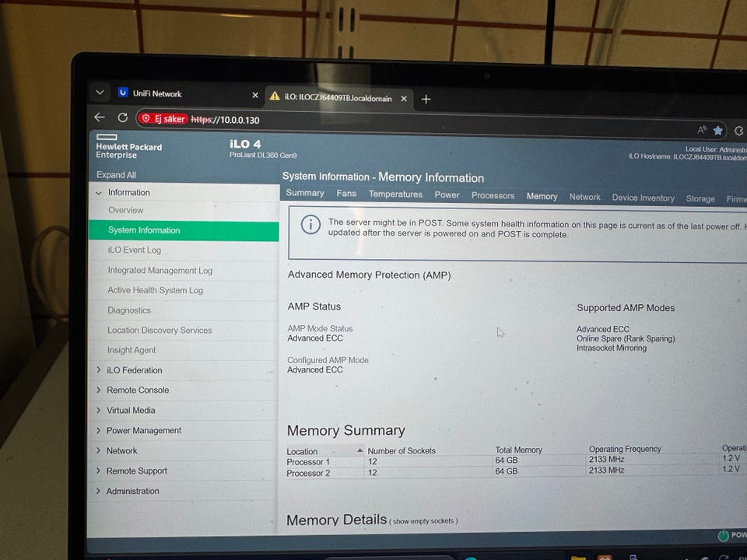Switch to the UniFi Network tab

point(157,94)
